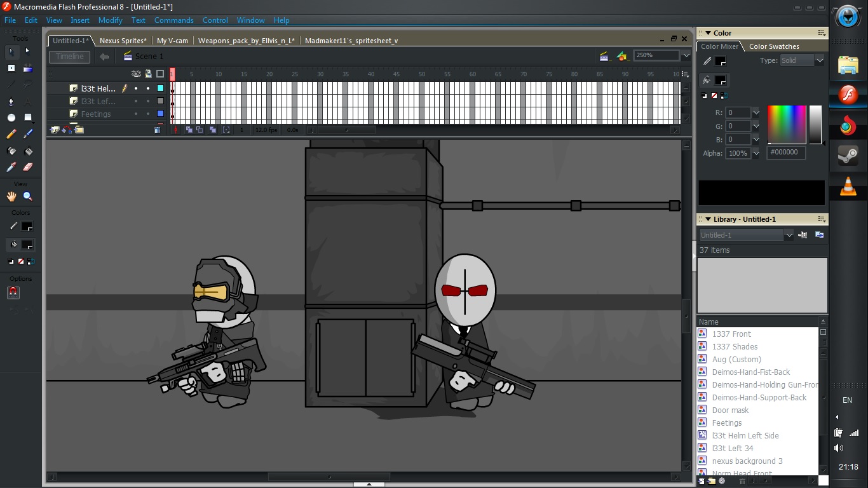Click the Delete Layer trash icon
Viewport: 868px width, 488px height.
click(x=158, y=130)
